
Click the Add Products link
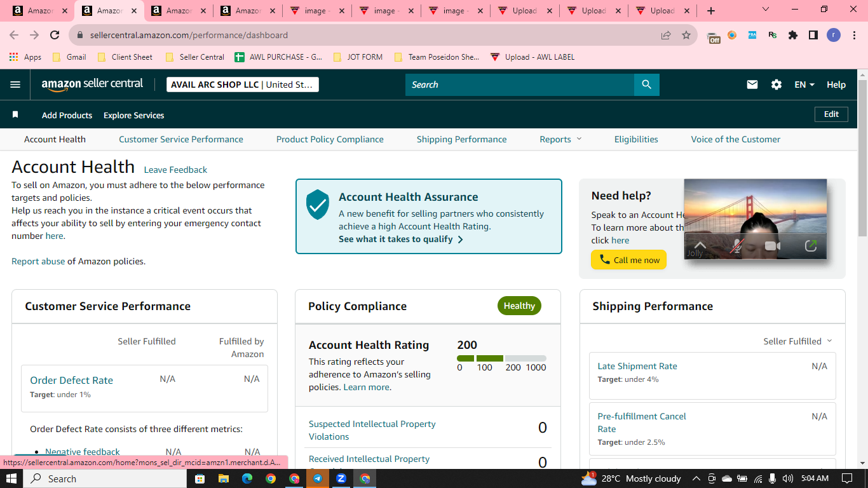pos(67,115)
